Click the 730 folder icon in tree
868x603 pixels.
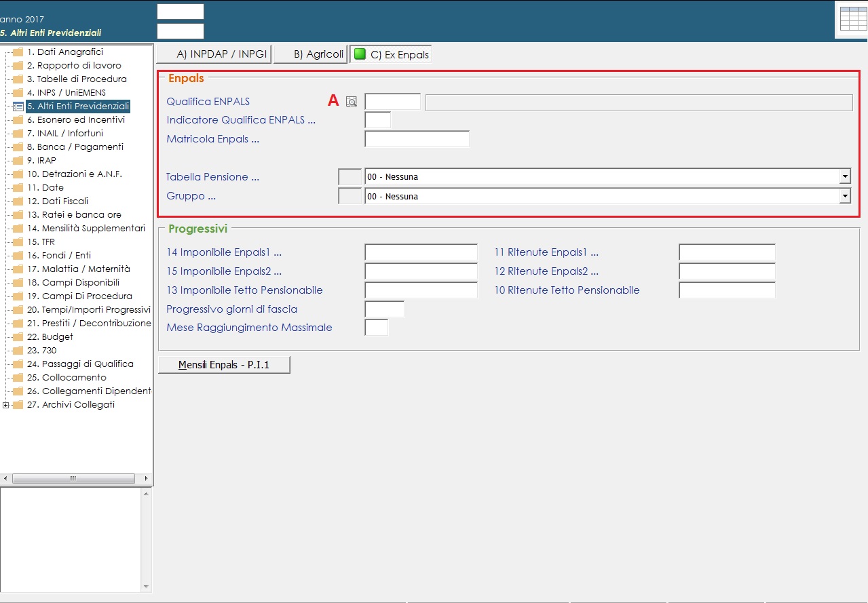[x=18, y=351]
